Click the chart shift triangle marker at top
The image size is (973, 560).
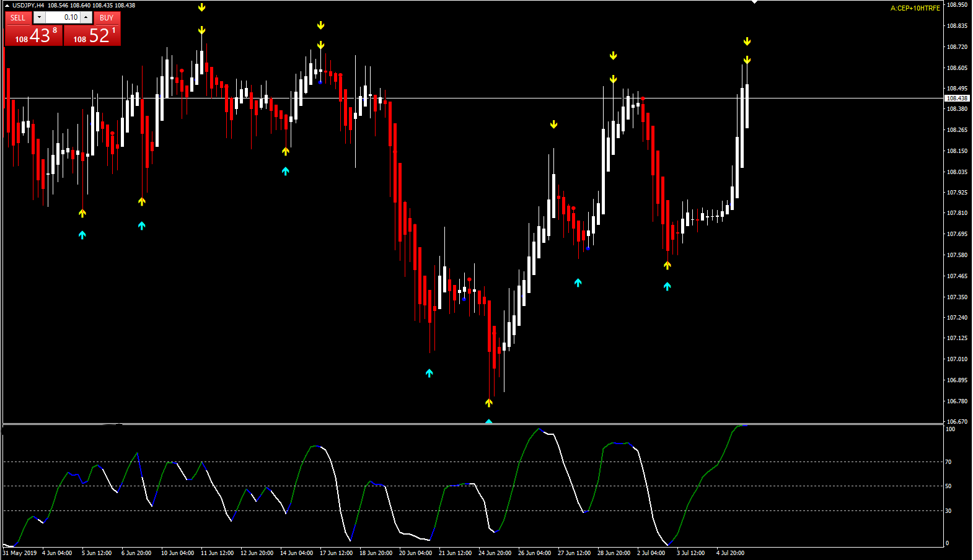click(x=754, y=2)
